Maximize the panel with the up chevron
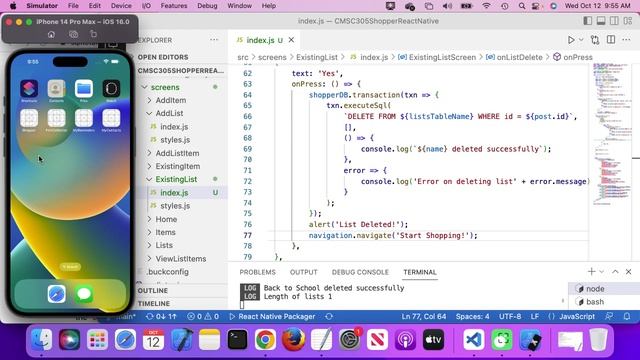 (x=616, y=271)
